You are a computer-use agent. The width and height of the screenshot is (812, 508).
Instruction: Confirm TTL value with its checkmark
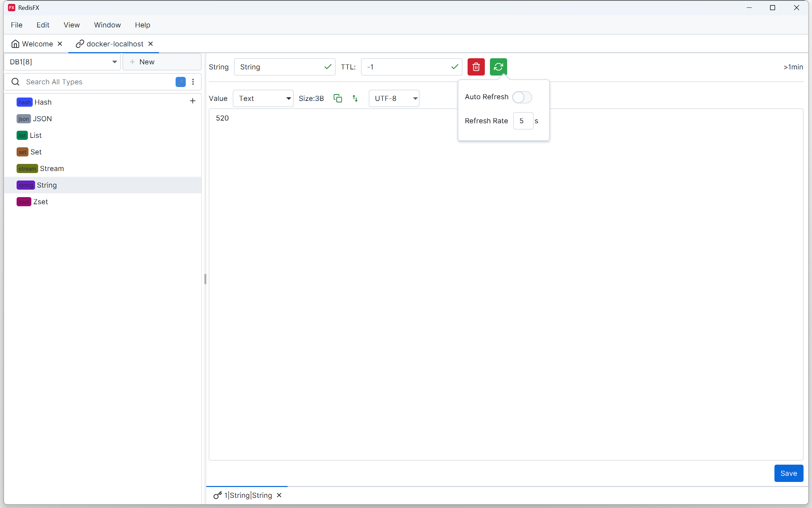tap(454, 67)
